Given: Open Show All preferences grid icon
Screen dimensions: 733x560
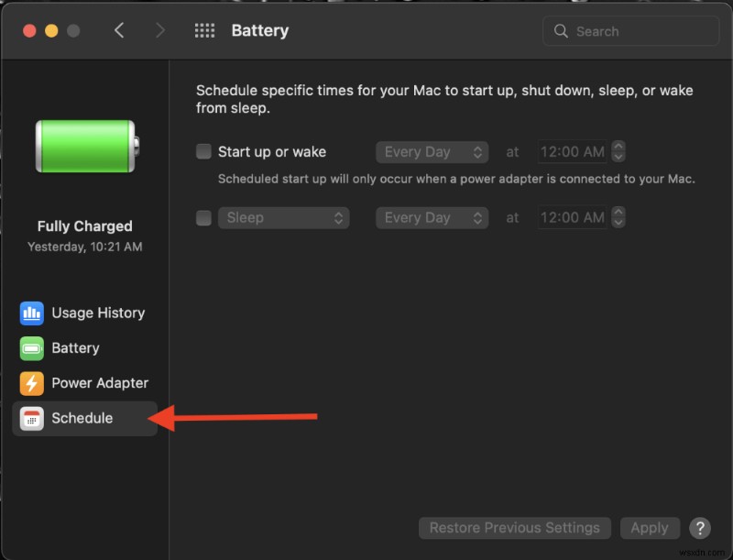Looking at the screenshot, I should click(204, 30).
